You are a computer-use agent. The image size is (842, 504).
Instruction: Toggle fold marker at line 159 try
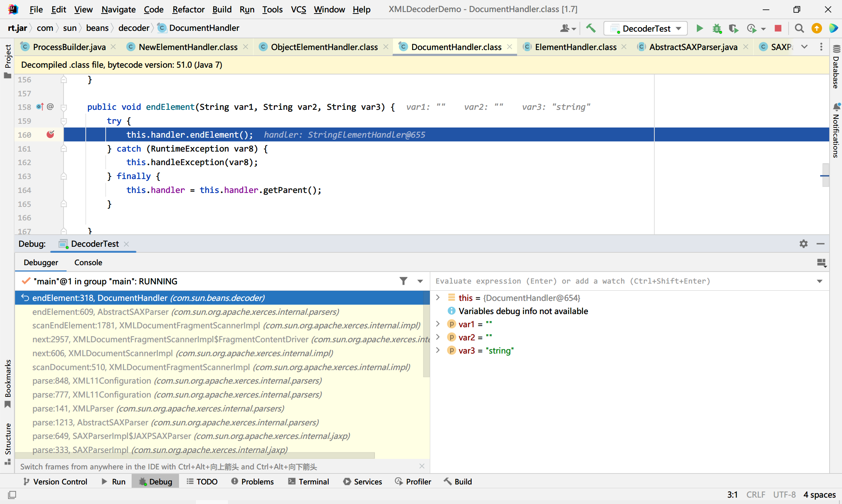coord(64,121)
